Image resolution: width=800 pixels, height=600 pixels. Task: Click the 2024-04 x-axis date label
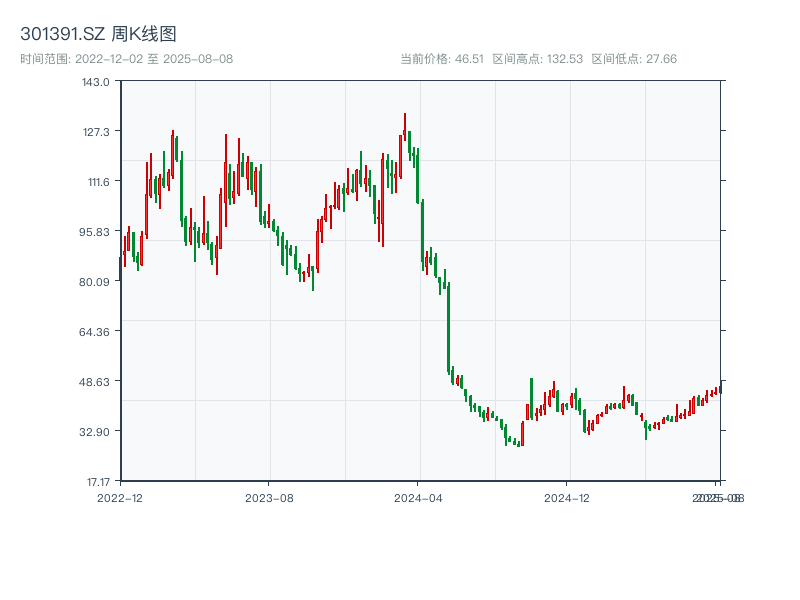[x=419, y=497]
